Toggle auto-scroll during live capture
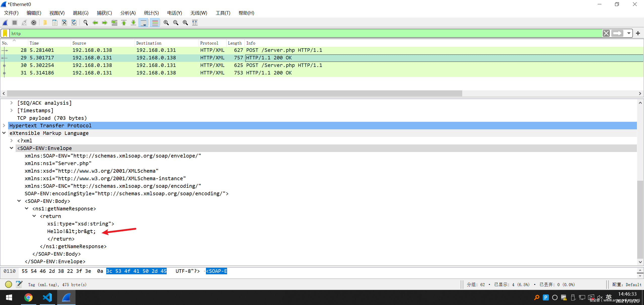Viewport: 644px width, 305px height. pyautogui.click(x=144, y=23)
